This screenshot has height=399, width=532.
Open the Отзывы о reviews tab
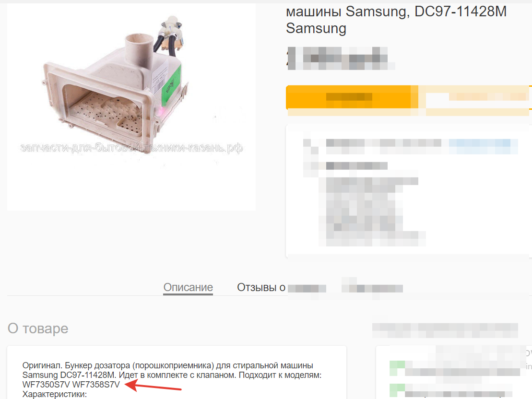point(261,287)
